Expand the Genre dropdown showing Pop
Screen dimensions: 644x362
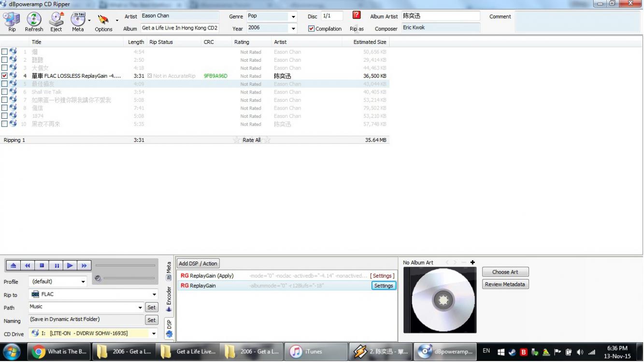pyautogui.click(x=293, y=16)
